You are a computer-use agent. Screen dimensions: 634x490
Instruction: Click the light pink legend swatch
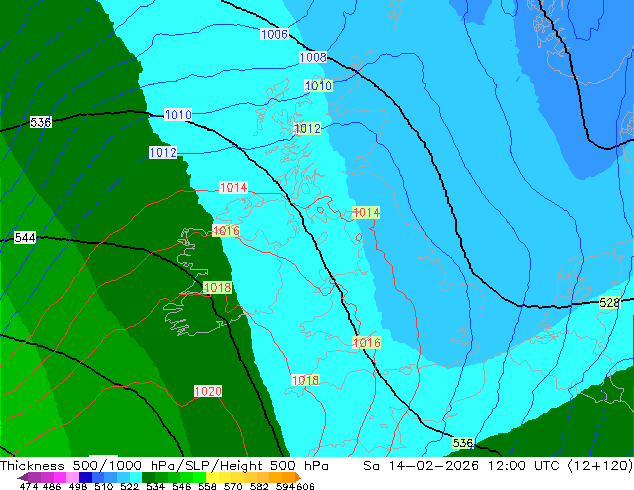click(x=72, y=477)
